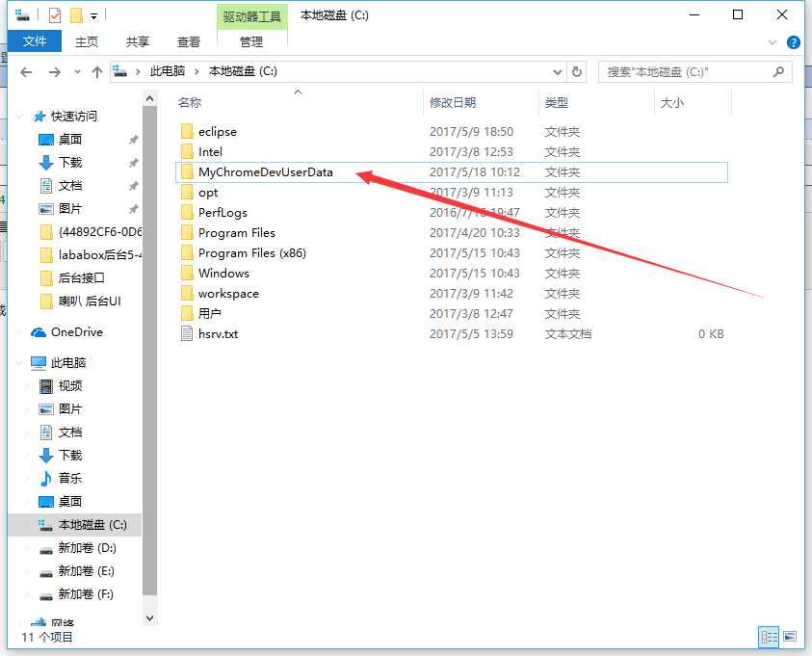Sort by the 名称 column header

[x=190, y=102]
